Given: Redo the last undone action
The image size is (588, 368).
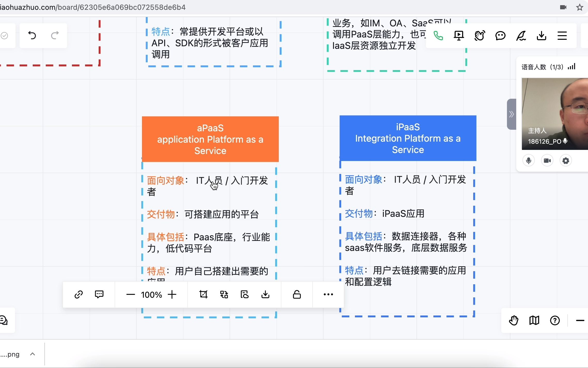Looking at the screenshot, I should tap(55, 35).
